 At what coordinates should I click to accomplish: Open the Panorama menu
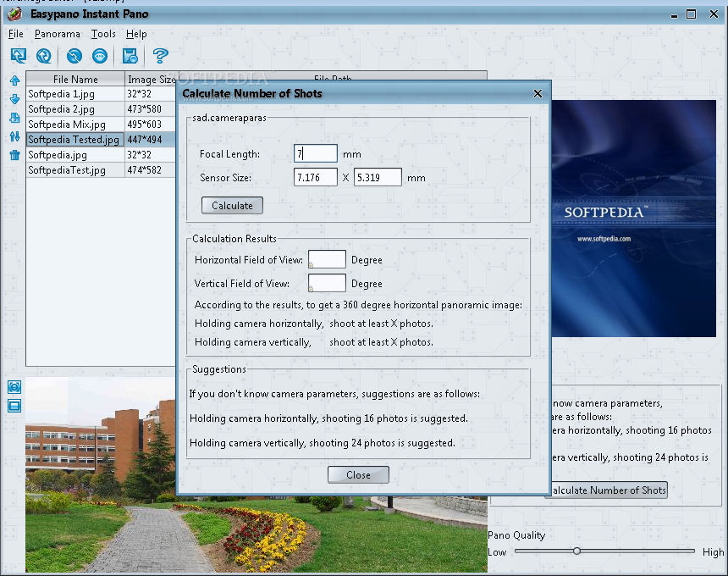[57, 34]
